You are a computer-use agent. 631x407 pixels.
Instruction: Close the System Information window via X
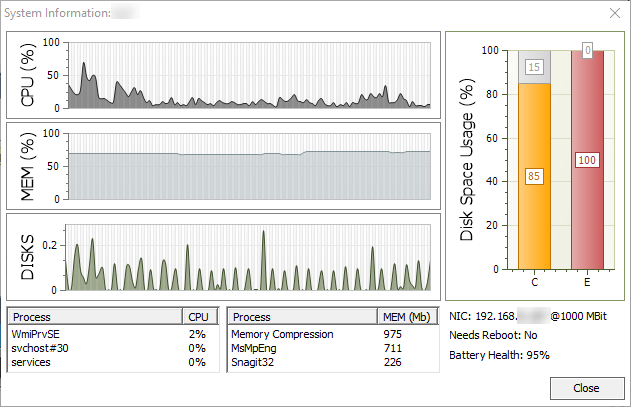click(615, 13)
